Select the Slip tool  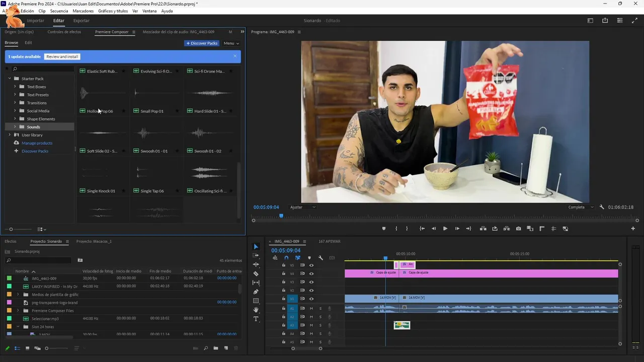[x=256, y=283]
